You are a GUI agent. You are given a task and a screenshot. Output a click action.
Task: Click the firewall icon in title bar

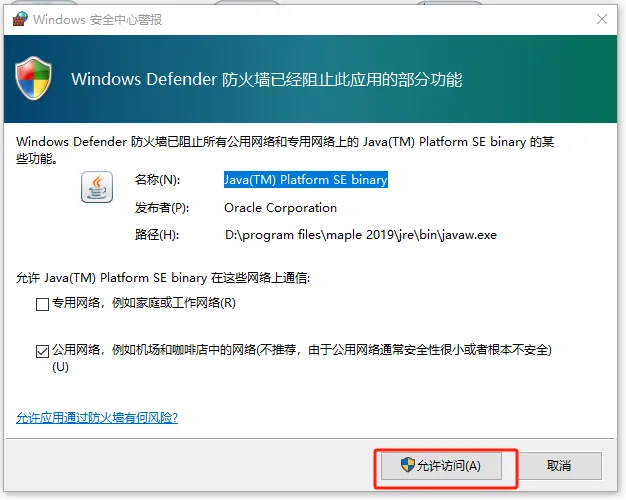coord(20,19)
